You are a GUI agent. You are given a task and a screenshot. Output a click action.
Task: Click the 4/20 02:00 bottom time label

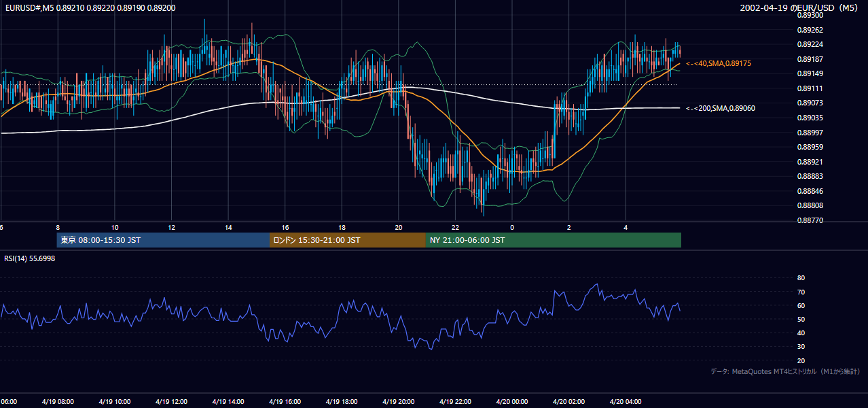click(x=569, y=402)
